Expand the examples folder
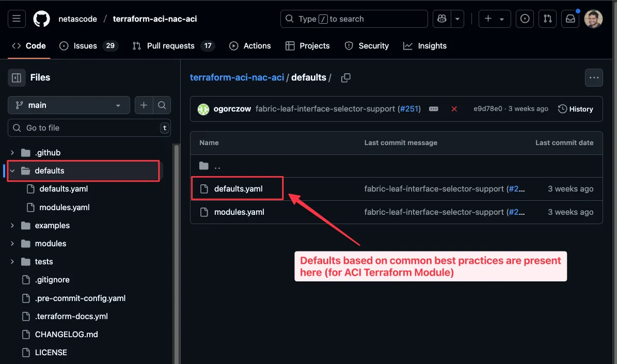Screen dimensions: 617x364 coord(12,225)
